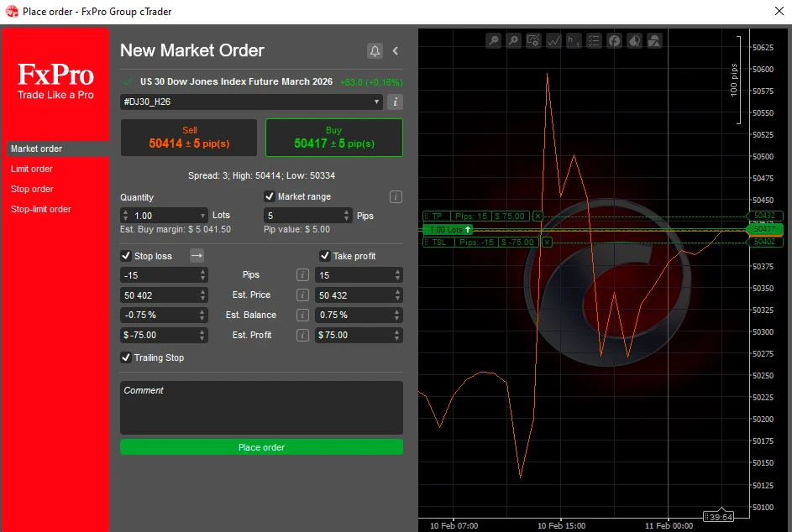Change chart type via line chart icon

553,40
